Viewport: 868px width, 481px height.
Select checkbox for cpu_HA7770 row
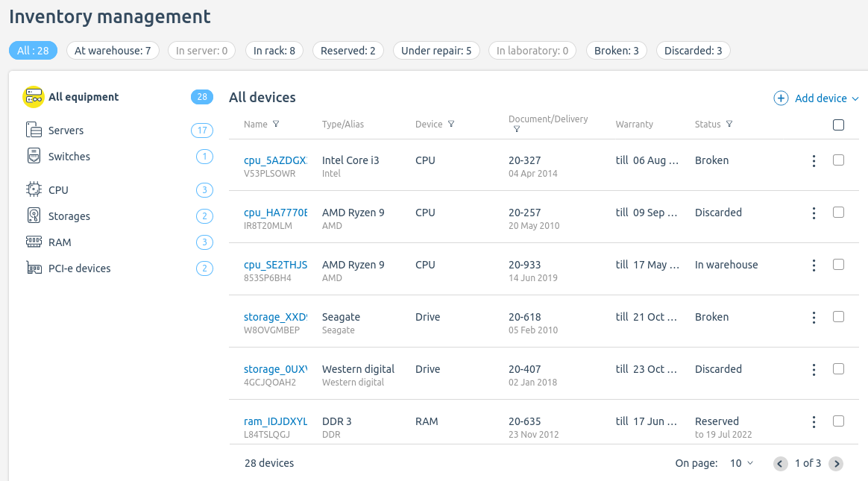[x=839, y=212]
